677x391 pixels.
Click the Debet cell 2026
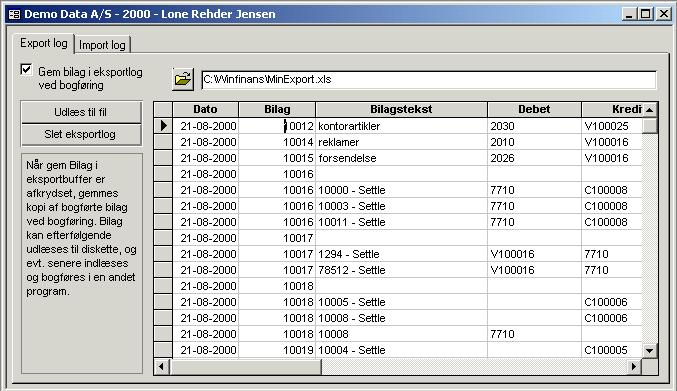(x=535, y=158)
